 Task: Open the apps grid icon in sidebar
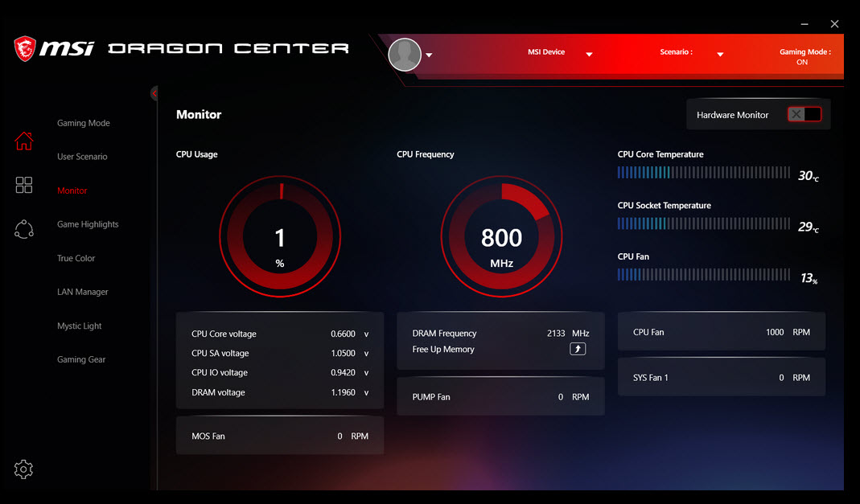pyautogui.click(x=23, y=185)
